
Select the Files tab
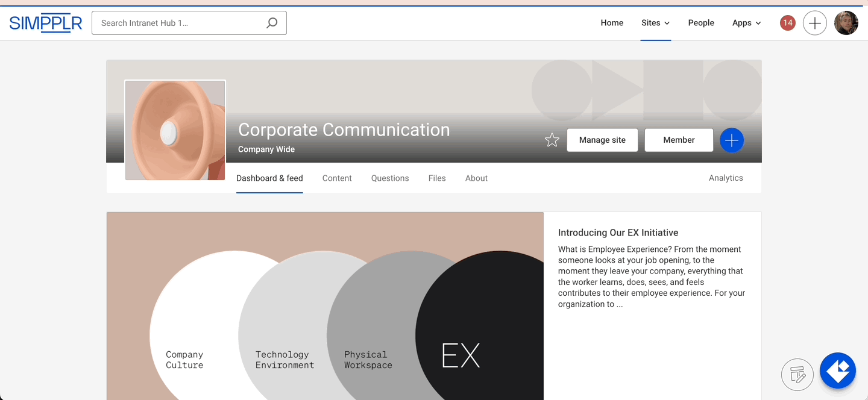(436, 178)
